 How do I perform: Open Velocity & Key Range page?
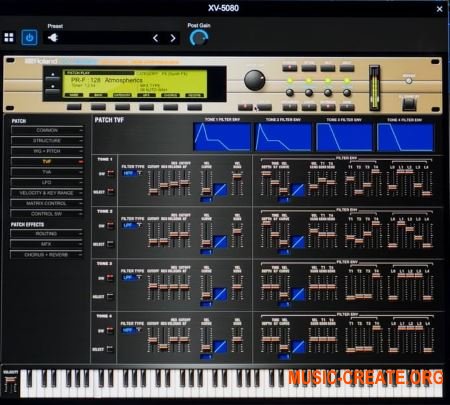point(47,193)
